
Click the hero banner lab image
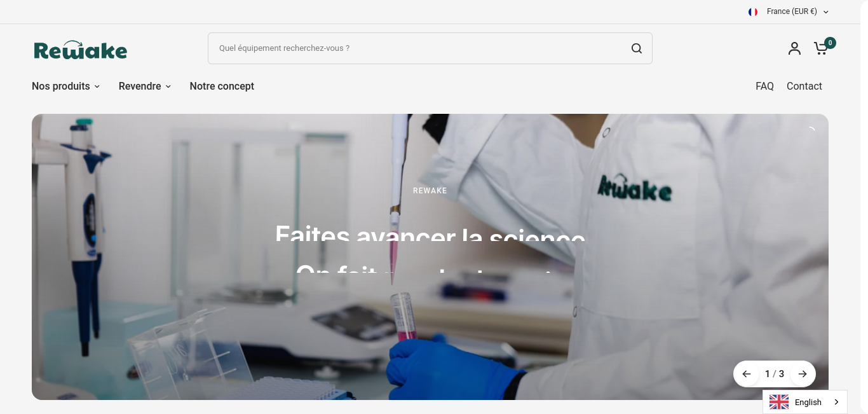click(430, 257)
